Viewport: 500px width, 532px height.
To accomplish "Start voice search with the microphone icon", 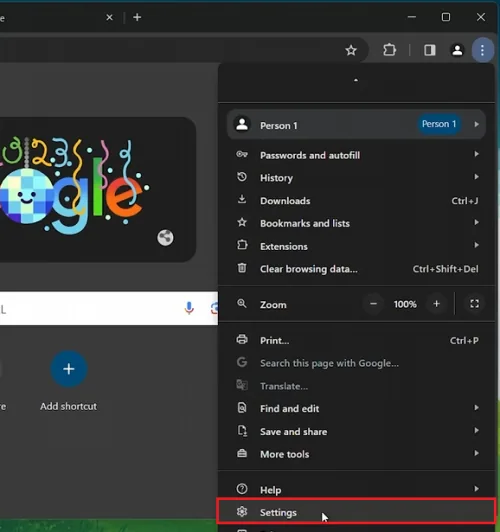I will tap(189, 308).
